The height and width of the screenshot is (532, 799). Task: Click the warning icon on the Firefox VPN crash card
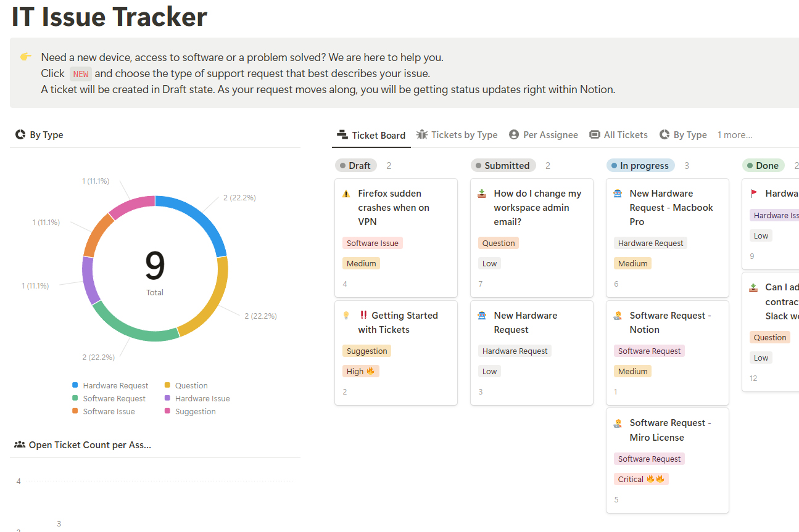347,193
